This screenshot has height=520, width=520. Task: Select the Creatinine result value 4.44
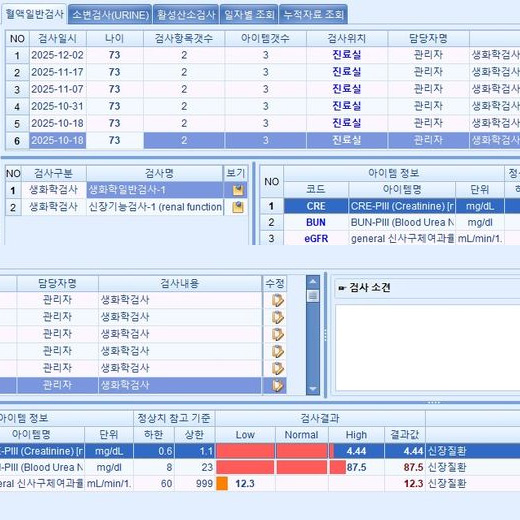pos(405,451)
